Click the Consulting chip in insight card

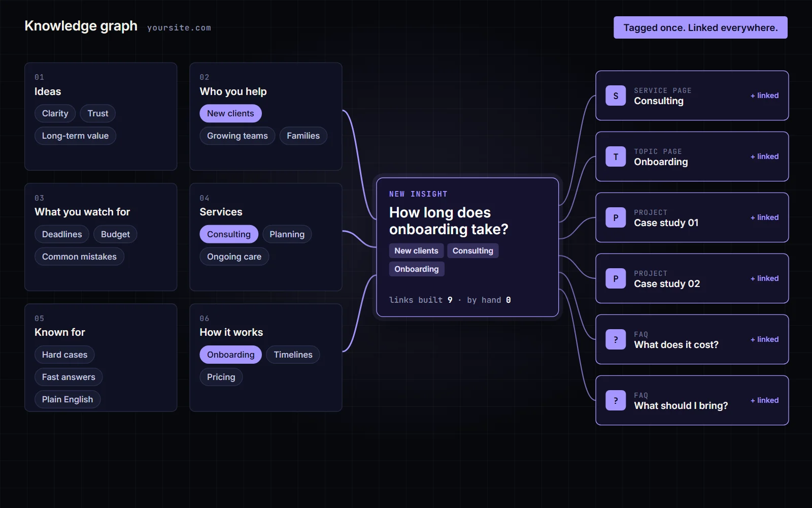tap(472, 250)
